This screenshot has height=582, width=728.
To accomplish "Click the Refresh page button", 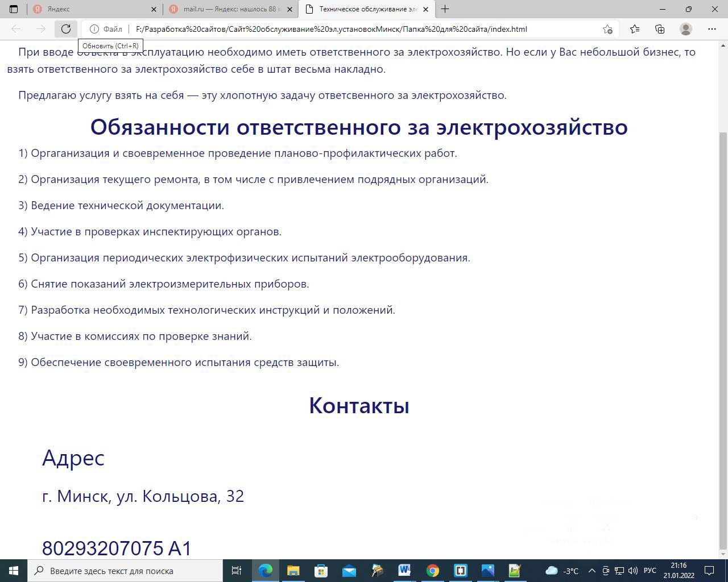I will coord(66,29).
